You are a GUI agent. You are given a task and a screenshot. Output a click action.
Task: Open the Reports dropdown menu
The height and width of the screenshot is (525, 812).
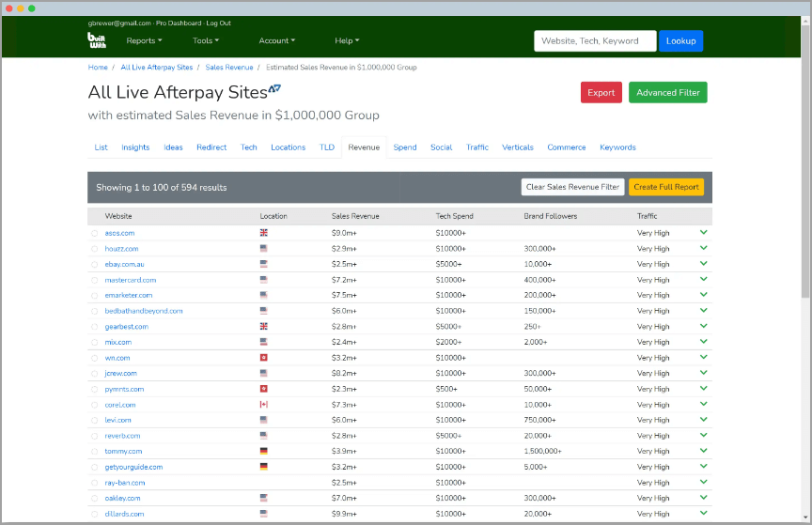point(144,40)
